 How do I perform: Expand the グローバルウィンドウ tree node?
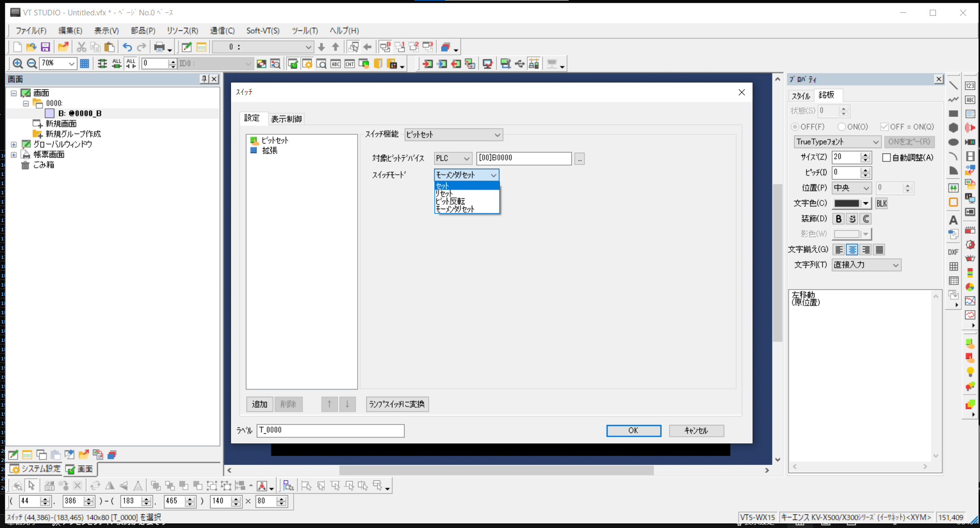pyautogui.click(x=14, y=145)
